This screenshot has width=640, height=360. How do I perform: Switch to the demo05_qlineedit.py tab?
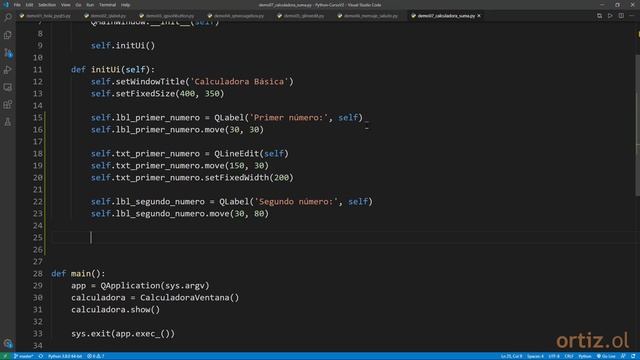click(301, 16)
